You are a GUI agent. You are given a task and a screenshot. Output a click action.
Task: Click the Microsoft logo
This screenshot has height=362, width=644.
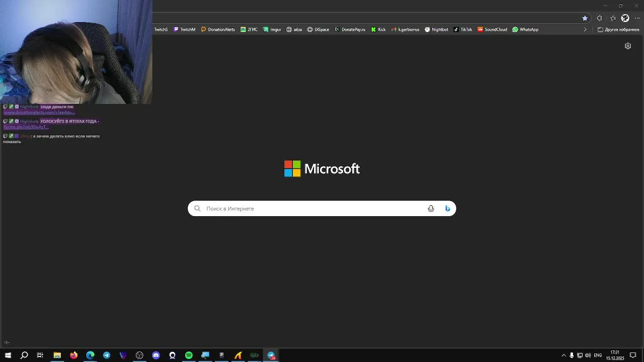click(x=322, y=169)
